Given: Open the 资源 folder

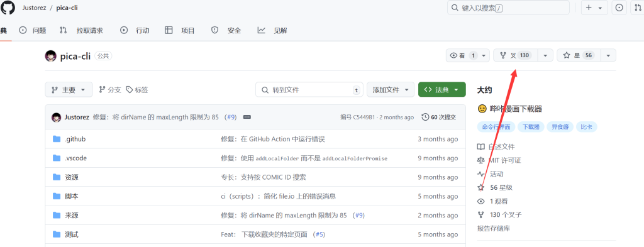Looking at the screenshot, I should [72, 177].
